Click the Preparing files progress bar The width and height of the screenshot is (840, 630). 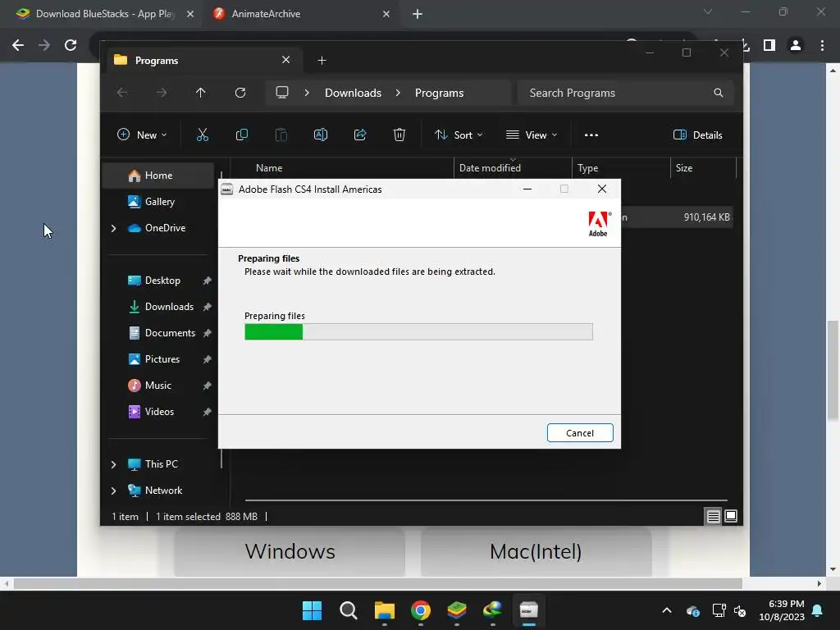418,331
